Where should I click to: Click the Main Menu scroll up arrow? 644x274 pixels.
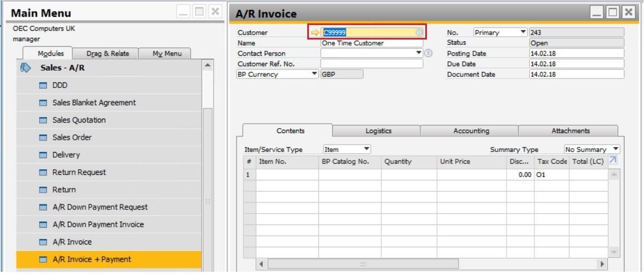point(208,66)
